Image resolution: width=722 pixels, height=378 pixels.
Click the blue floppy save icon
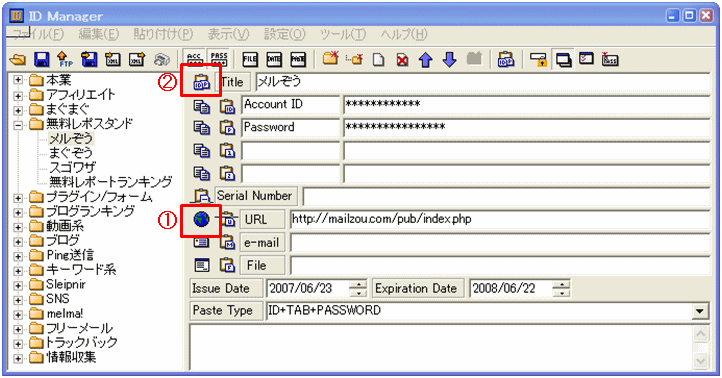(x=41, y=59)
